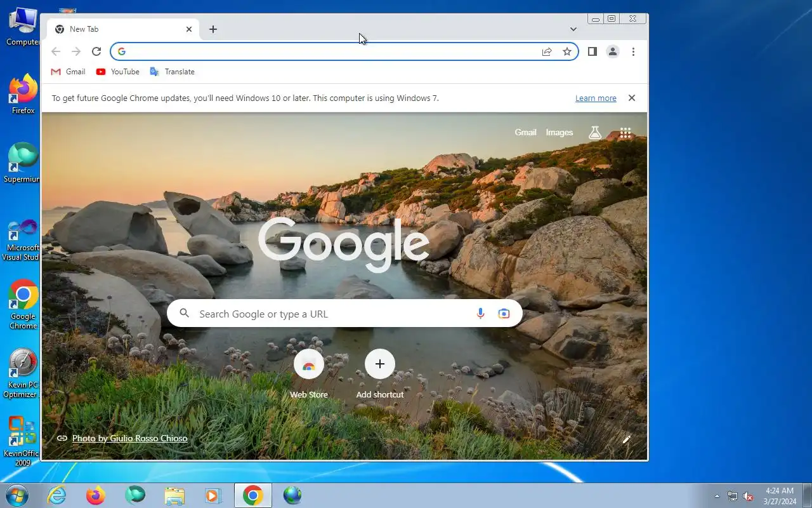Open the Chrome side panel icon

pos(592,51)
